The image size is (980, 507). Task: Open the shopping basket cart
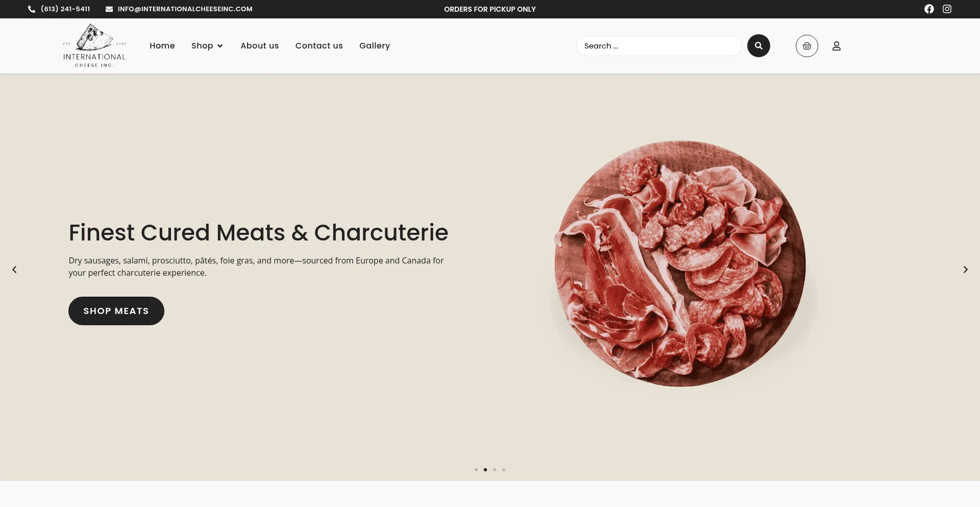(807, 46)
